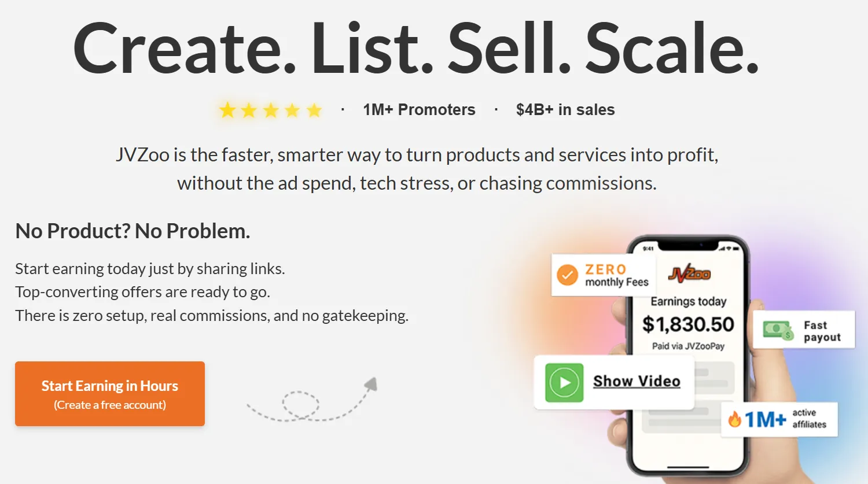
Task: Click the Create. List. Sell. Scale. headline
Action: pos(415,49)
